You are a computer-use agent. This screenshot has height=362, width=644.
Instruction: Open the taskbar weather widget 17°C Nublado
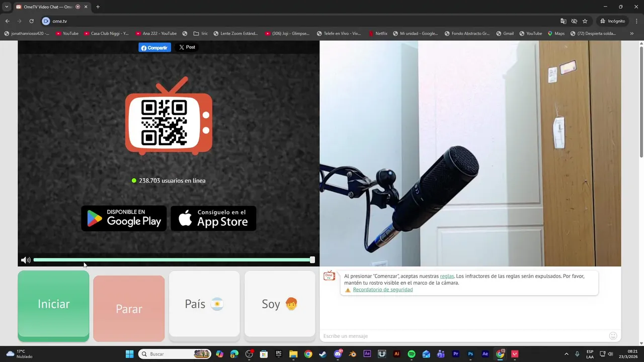19,354
